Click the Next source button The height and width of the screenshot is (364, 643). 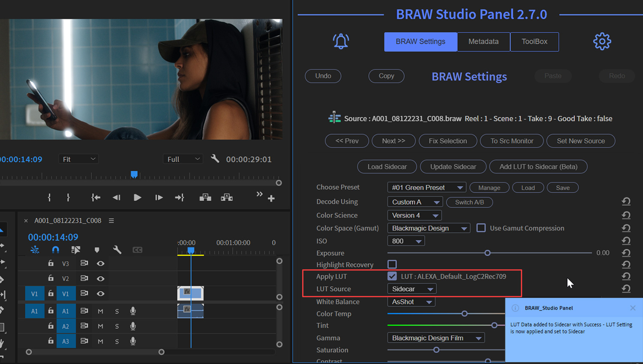pyautogui.click(x=393, y=141)
